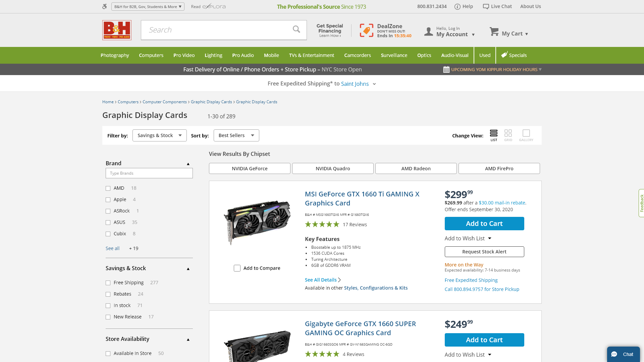644x362 pixels.
Task: Click the holiday hours calendar icon
Action: (x=446, y=70)
